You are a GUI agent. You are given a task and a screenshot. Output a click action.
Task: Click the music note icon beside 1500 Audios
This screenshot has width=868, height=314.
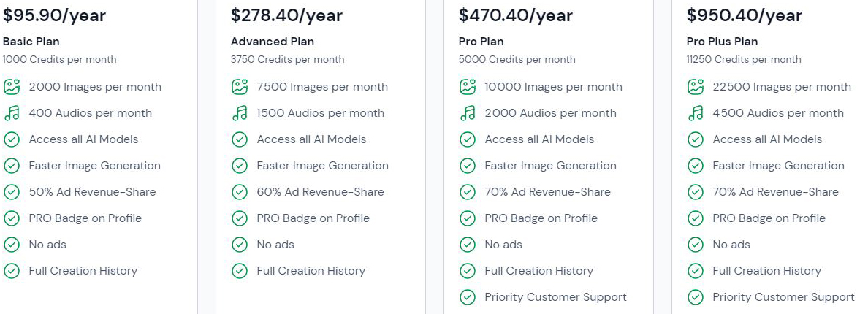tap(240, 113)
